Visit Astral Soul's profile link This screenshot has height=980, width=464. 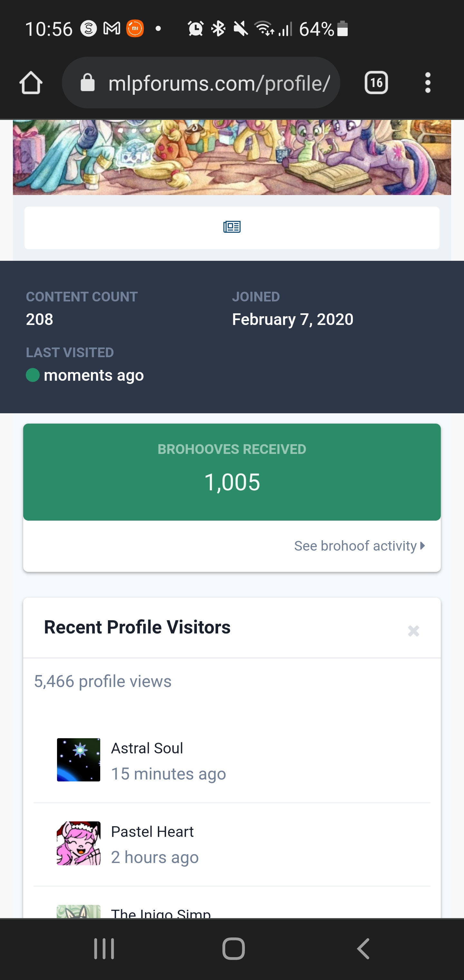coord(147,748)
